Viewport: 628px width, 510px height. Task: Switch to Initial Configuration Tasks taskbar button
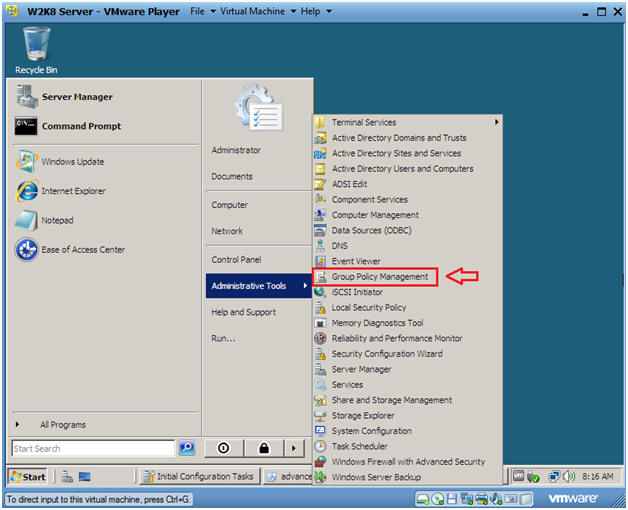click(x=199, y=477)
